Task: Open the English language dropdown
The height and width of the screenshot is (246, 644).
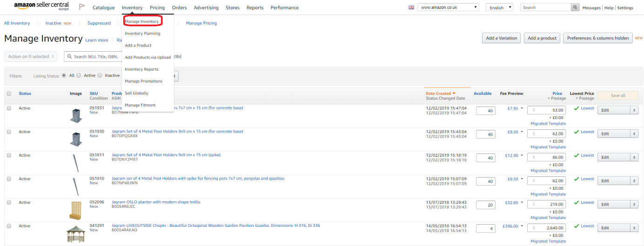Action: click(499, 7)
